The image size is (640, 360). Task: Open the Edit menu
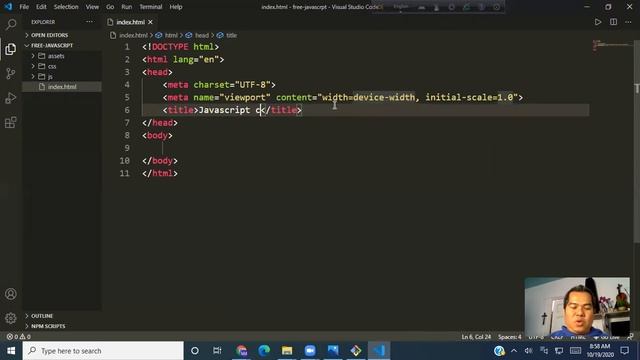click(41, 7)
